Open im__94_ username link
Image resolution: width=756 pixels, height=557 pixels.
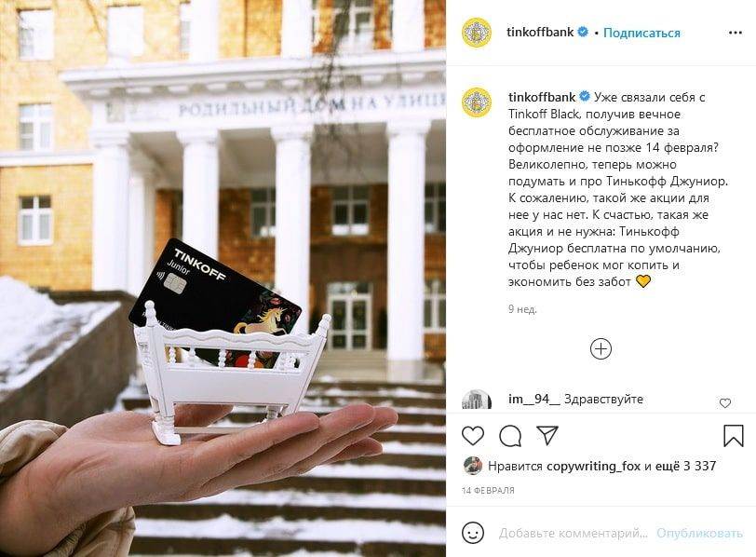tap(534, 400)
